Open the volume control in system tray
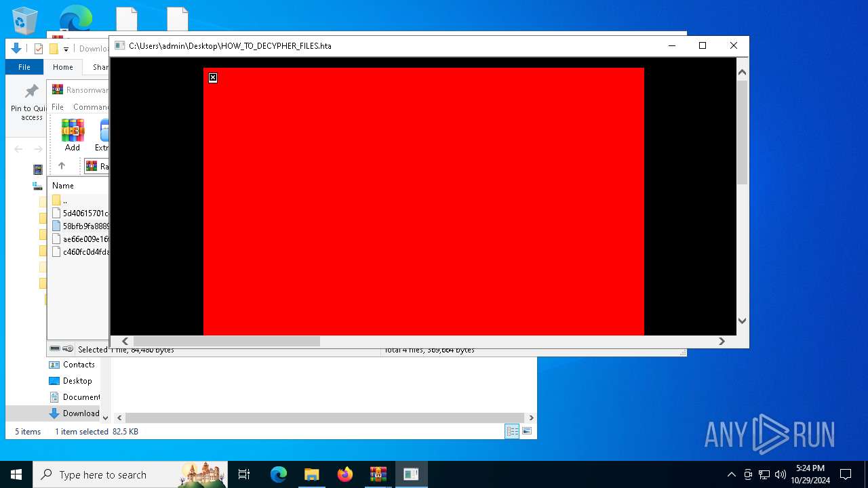Image resolution: width=868 pixels, height=488 pixels. click(781, 474)
